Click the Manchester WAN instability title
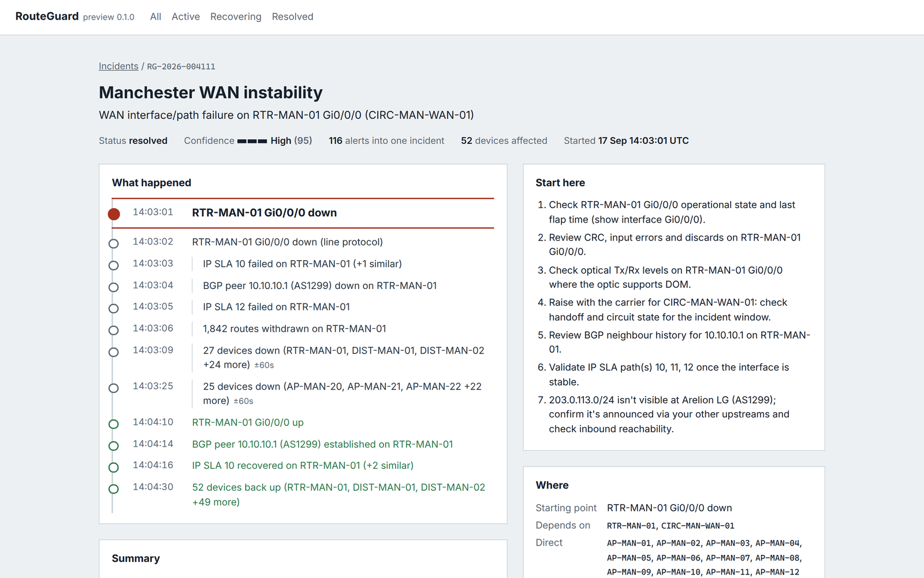The image size is (924, 578). 211,92
